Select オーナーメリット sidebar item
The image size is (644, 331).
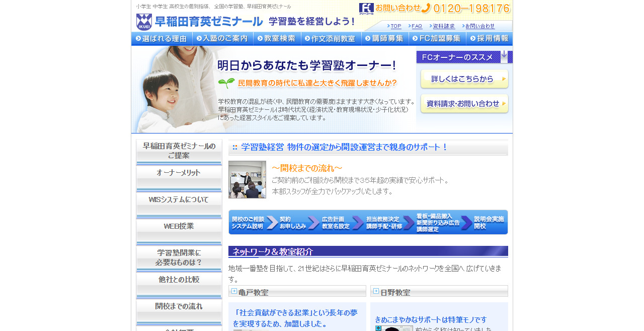coord(179,178)
